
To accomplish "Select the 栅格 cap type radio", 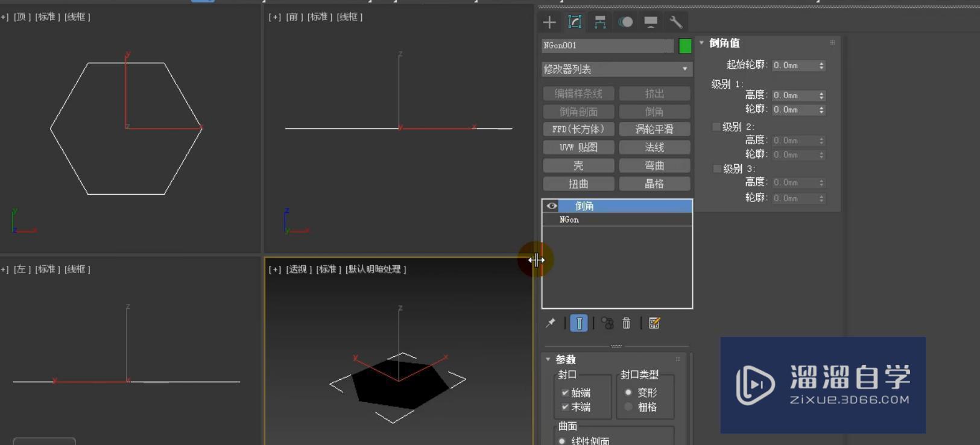I will 628,407.
